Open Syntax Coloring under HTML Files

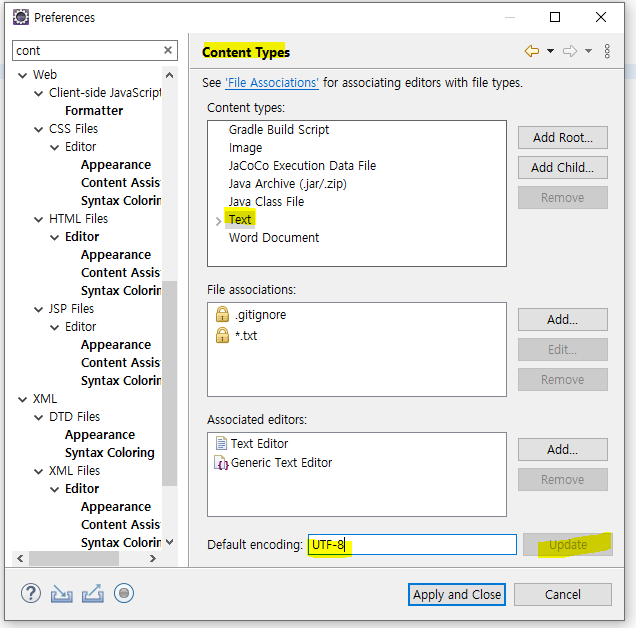(121, 291)
